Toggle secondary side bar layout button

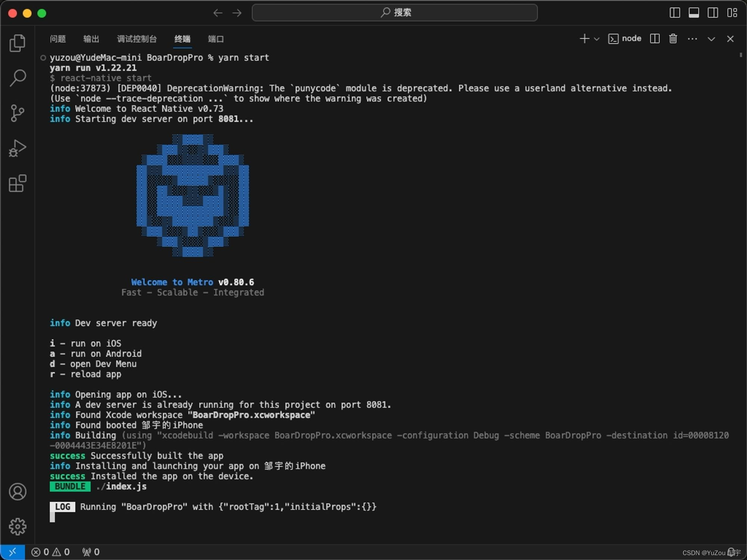point(713,13)
